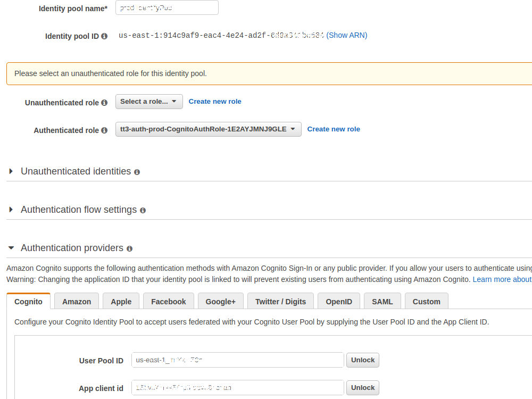The image size is (532, 399).
Task: Open the Unauthenticated role 'Select a role' dropdown
Action: coord(149,102)
